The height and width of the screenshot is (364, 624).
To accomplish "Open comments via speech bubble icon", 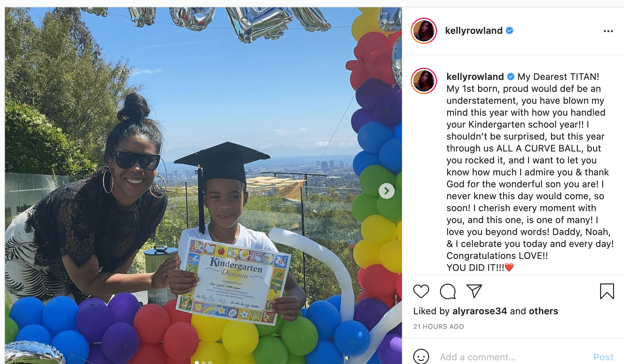I will (x=448, y=291).
